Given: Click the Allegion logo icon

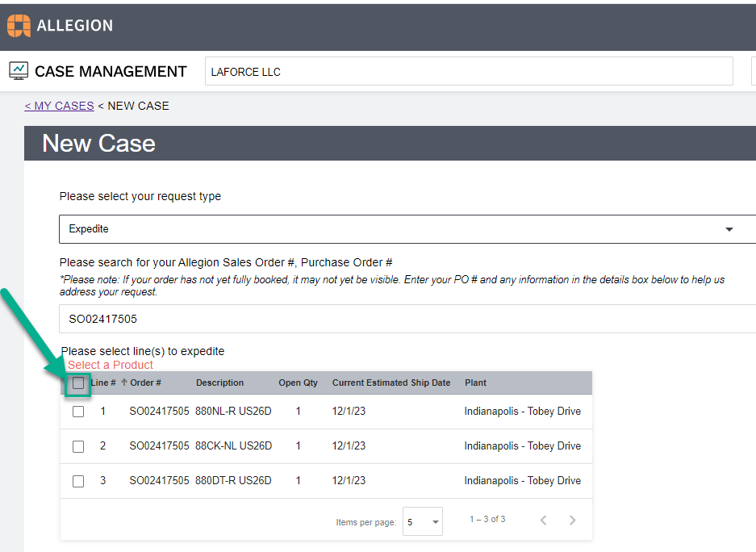Looking at the screenshot, I should click(x=19, y=26).
